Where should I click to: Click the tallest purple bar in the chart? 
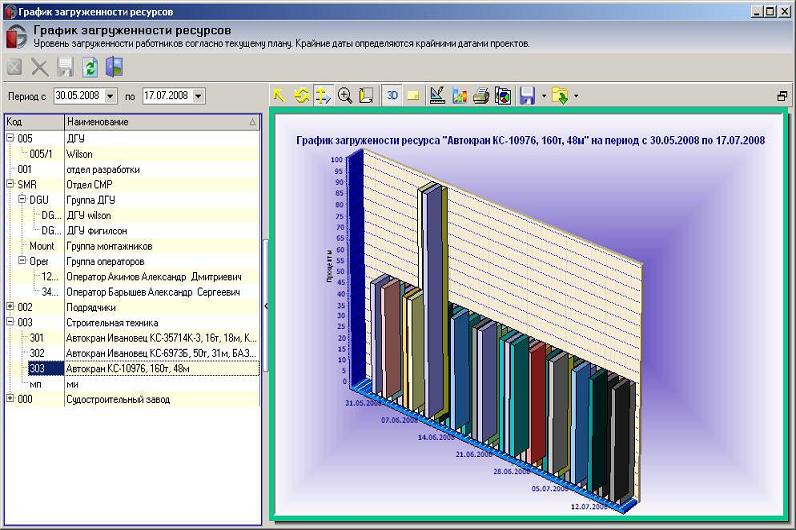433,300
